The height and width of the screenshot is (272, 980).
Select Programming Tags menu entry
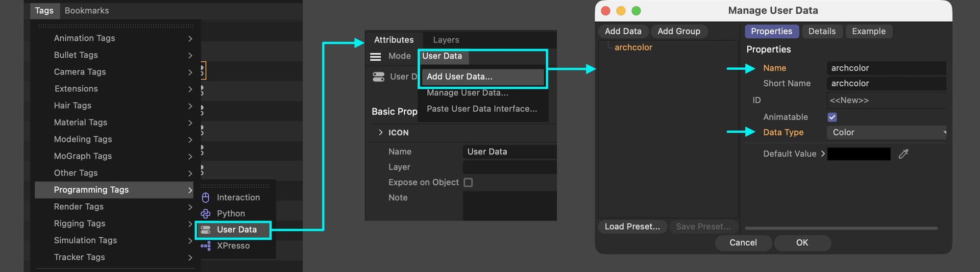coord(114,190)
